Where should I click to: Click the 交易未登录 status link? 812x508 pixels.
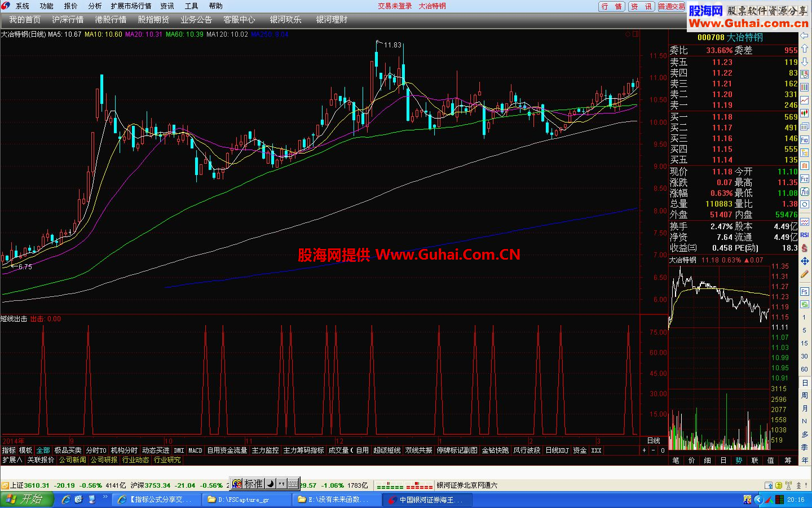[x=395, y=6]
